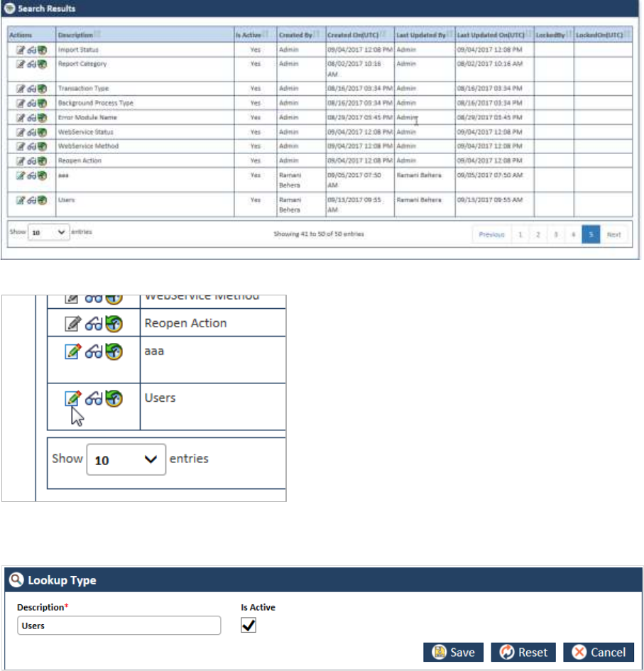The width and height of the screenshot is (644, 671).
Task: Cancel the Lookup Type edit
Action: 599,652
